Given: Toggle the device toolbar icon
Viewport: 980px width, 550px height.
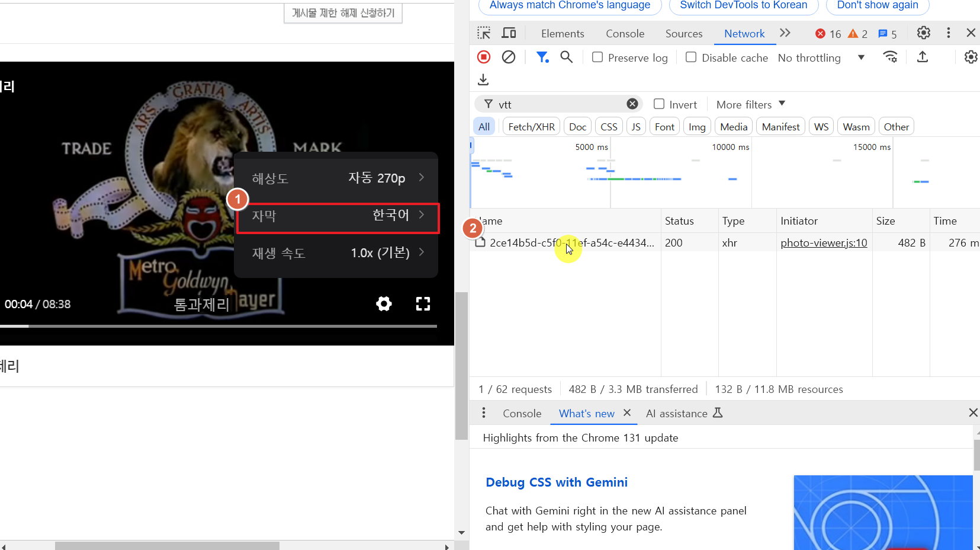Looking at the screenshot, I should coord(509,33).
